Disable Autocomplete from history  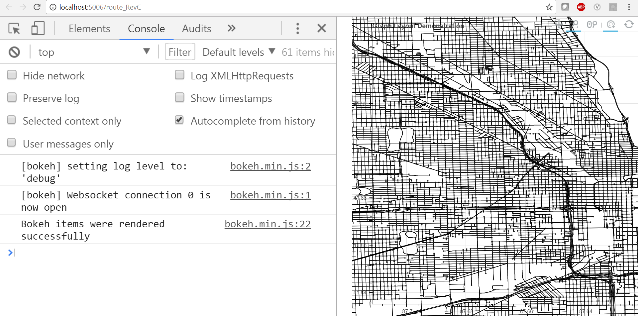click(179, 120)
